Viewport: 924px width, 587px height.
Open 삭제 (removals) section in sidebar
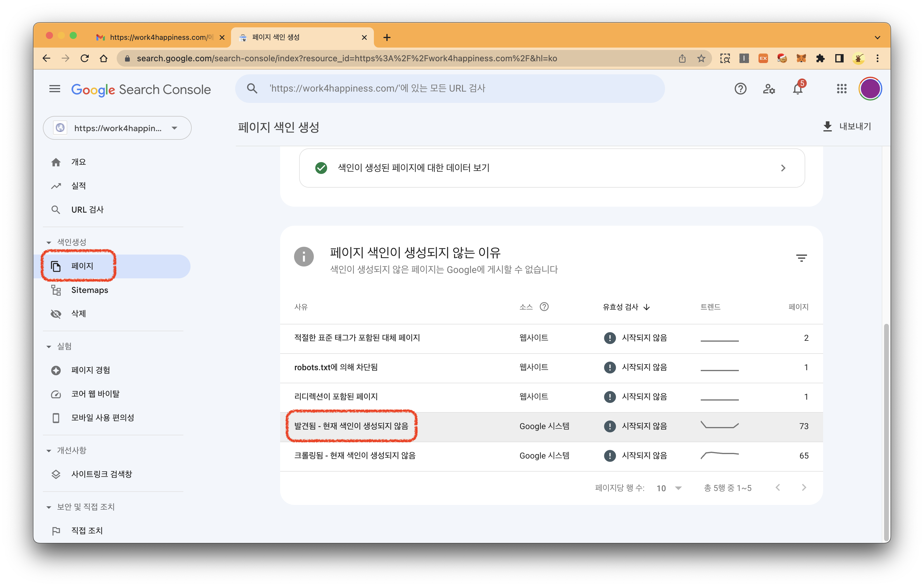(79, 314)
